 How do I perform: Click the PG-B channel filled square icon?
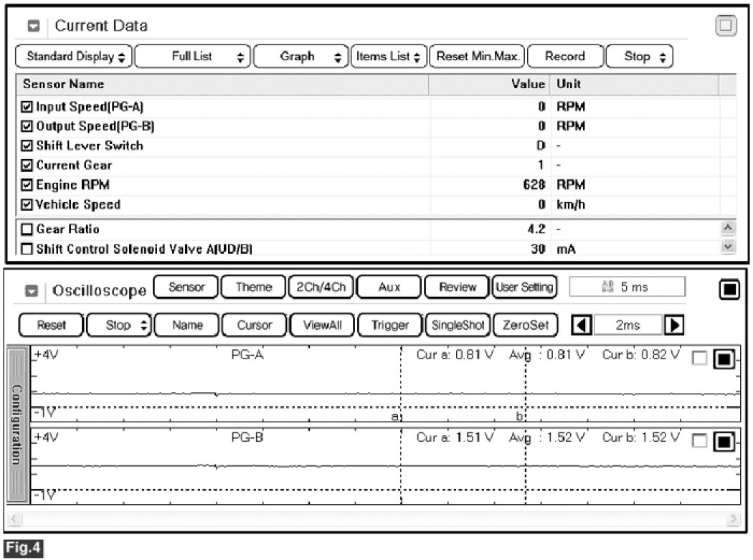723,442
